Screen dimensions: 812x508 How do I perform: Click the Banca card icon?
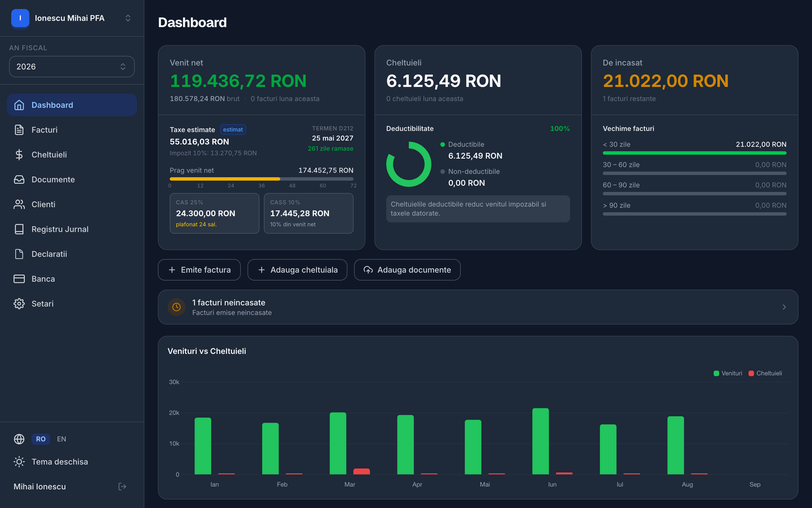pyautogui.click(x=19, y=279)
